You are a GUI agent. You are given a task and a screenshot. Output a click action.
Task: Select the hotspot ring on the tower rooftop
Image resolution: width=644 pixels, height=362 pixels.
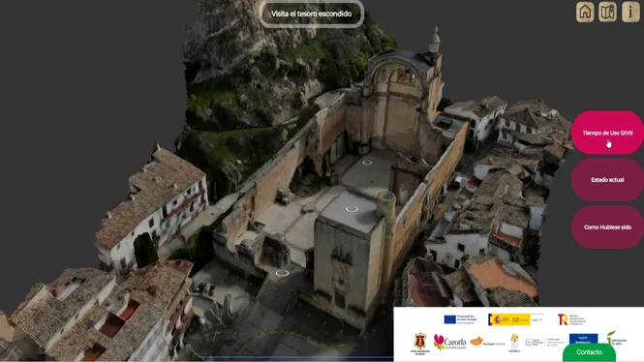(x=352, y=209)
